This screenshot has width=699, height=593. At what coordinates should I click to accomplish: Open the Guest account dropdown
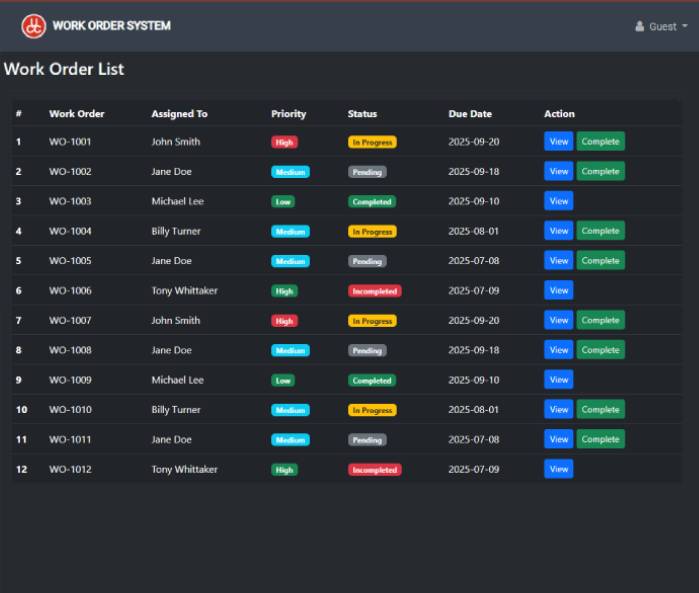coord(663,27)
